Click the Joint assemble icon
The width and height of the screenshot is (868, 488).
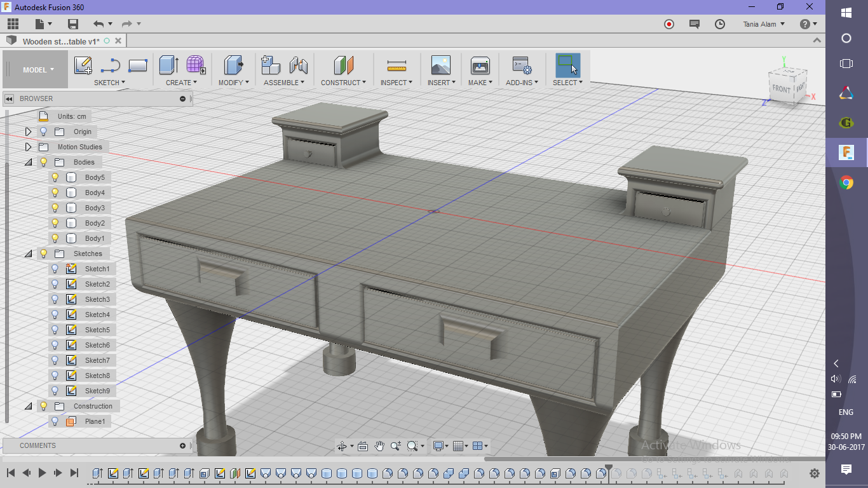(x=298, y=65)
